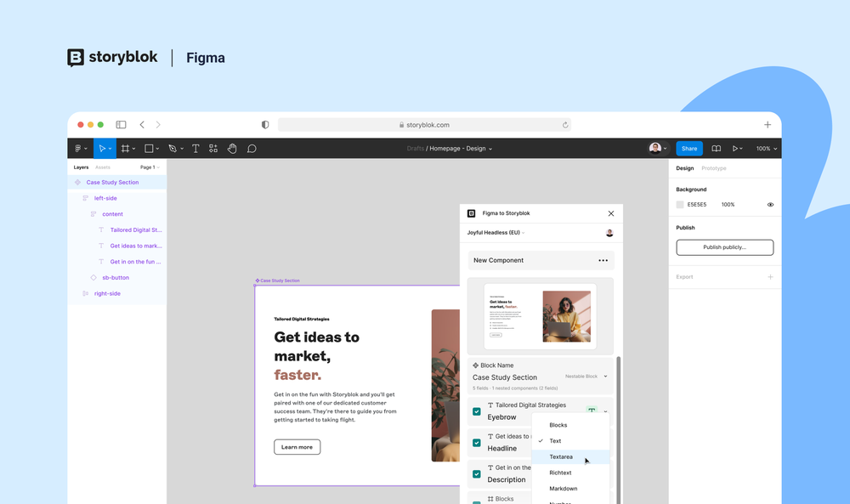The width and height of the screenshot is (850, 504).
Task: Open New Component more options menu
Action: [x=603, y=261]
